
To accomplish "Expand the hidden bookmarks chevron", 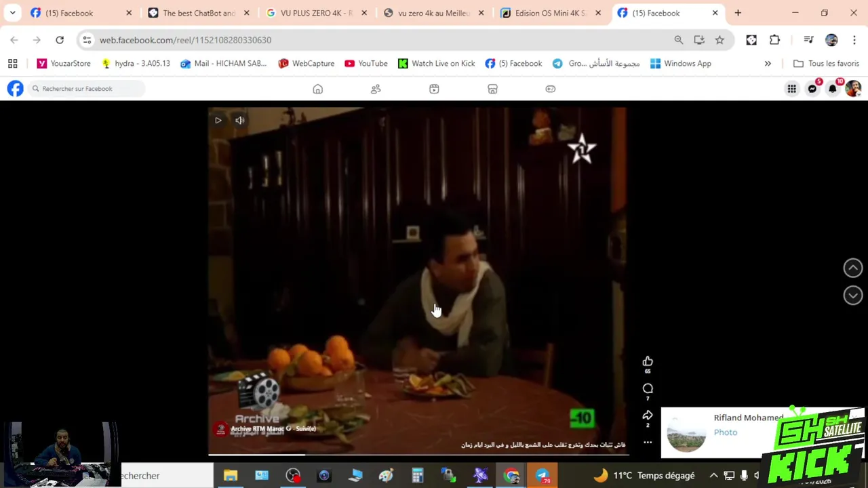I will 768,64.
